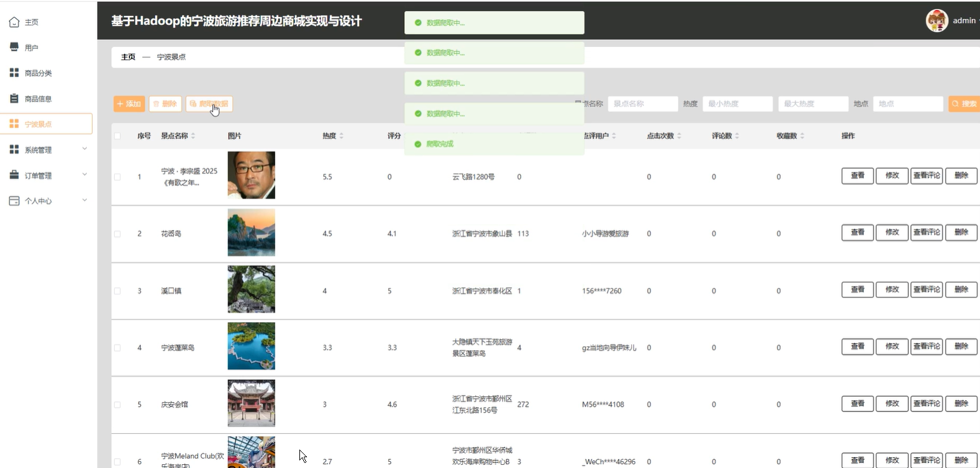Click 查看评论 for the 宁波蓬莱岛 row
This screenshot has height=468, width=980.
pyautogui.click(x=926, y=346)
